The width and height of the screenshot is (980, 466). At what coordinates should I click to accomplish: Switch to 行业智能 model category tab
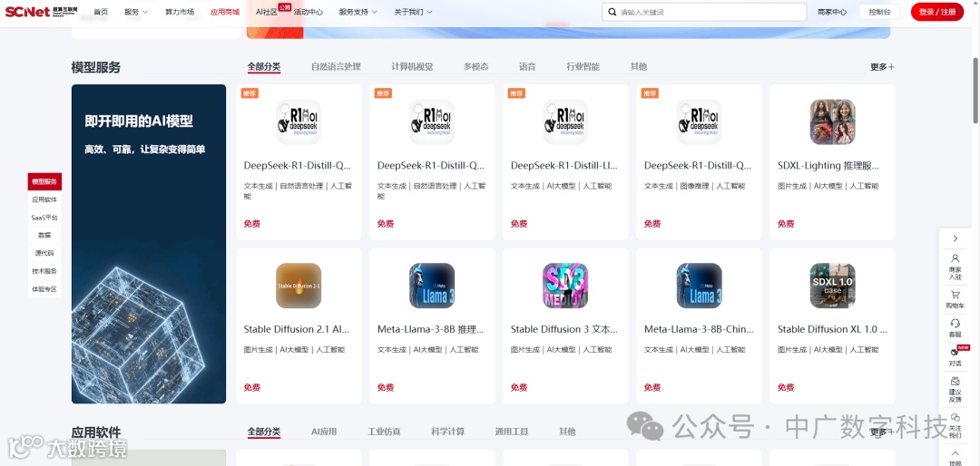(x=583, y=66)
